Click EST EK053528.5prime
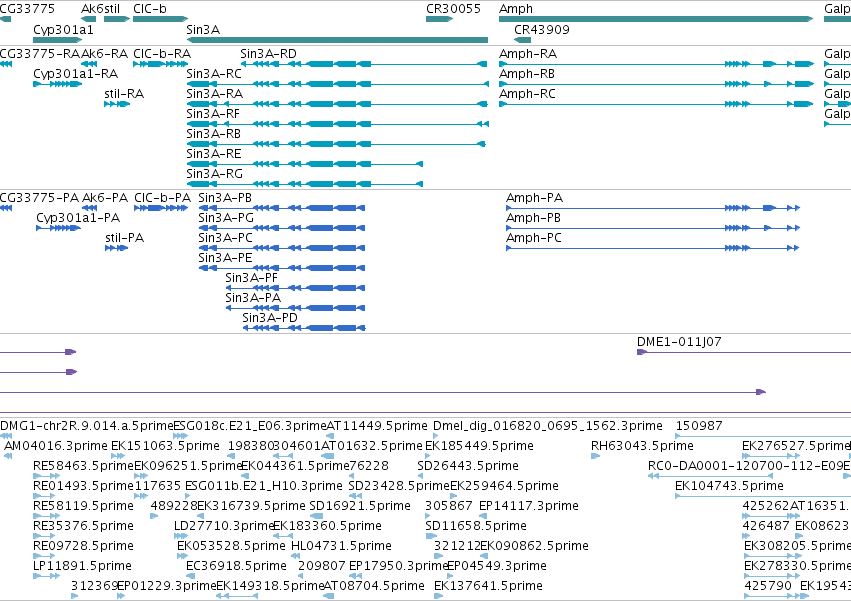Viewport: 851px width, 601px height. click(181, 556)
